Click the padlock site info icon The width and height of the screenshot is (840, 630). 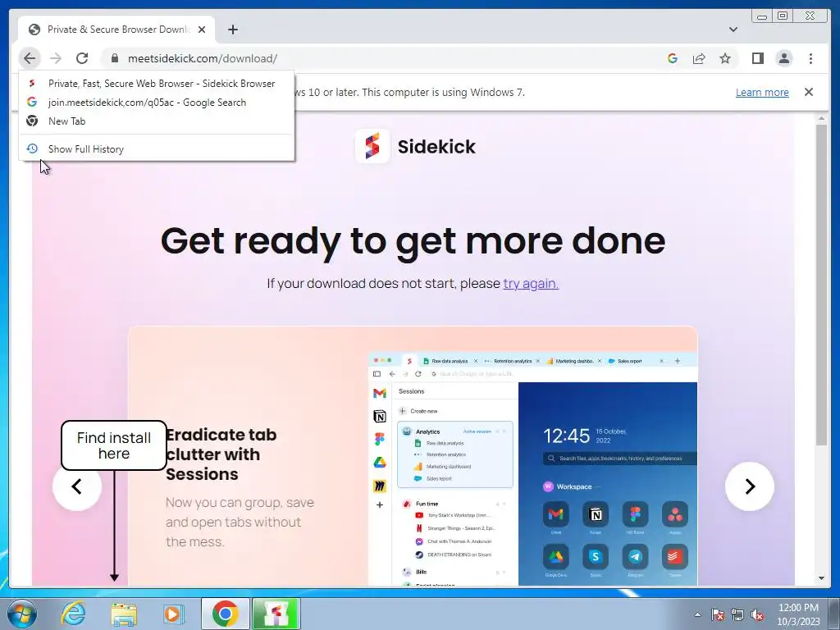click(115, 58)
